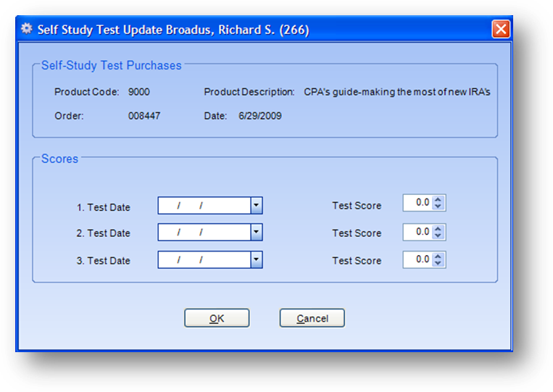Decrease the second Test Score with down arrow
The width and height of the screenshot is (553, 392).
pyautogui.click(x=438, y=235)
